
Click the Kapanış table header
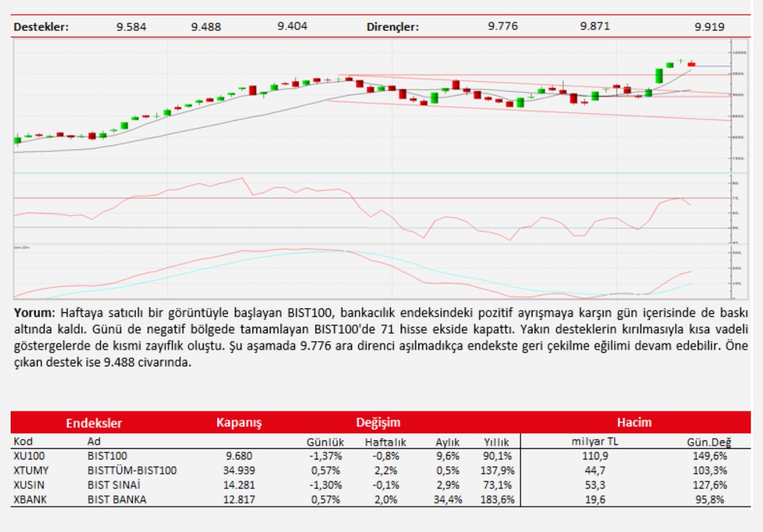point(239,422)
